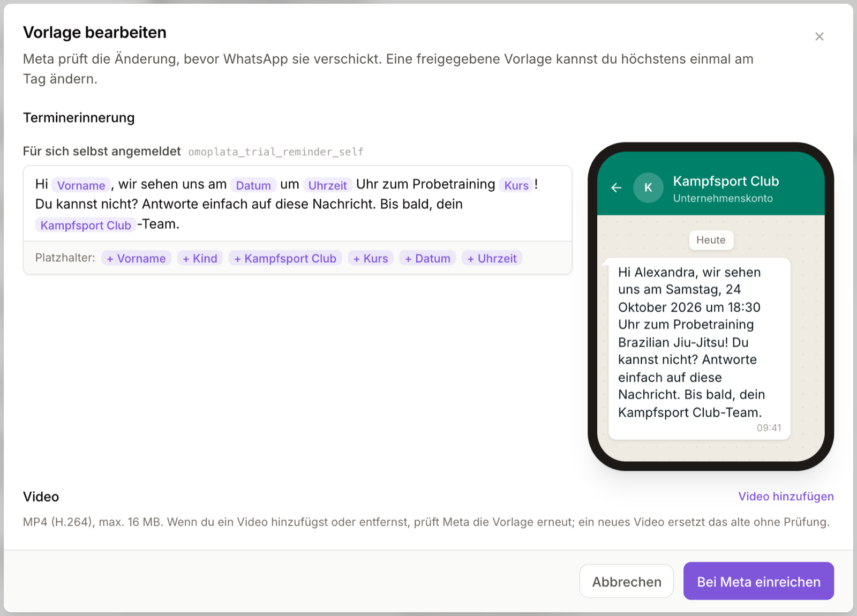Insert the + Kurs placeholder

click(371, 258)
